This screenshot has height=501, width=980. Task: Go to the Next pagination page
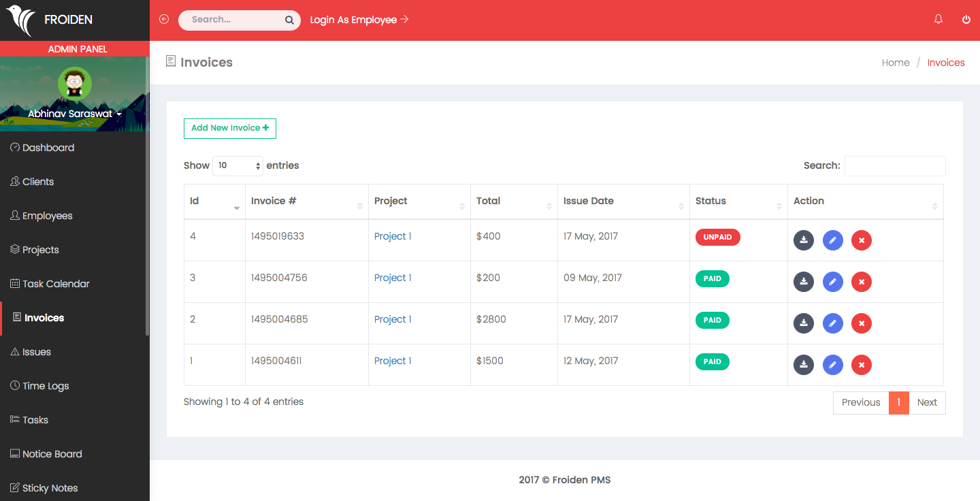(x=927, y=402)
